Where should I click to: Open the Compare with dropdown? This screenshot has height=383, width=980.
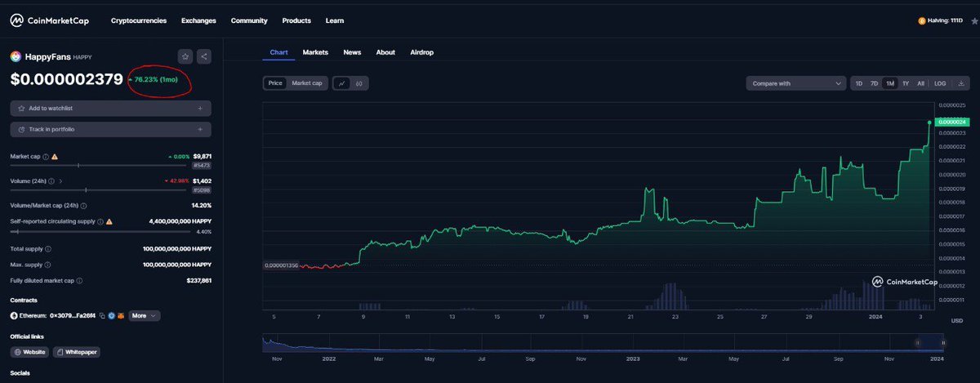tap(796, 83)
